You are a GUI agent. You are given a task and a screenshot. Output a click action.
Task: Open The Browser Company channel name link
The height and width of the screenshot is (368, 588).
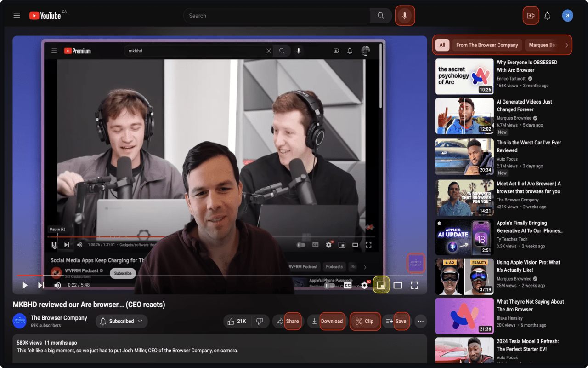pyautogui.click(x=59, y=318)
